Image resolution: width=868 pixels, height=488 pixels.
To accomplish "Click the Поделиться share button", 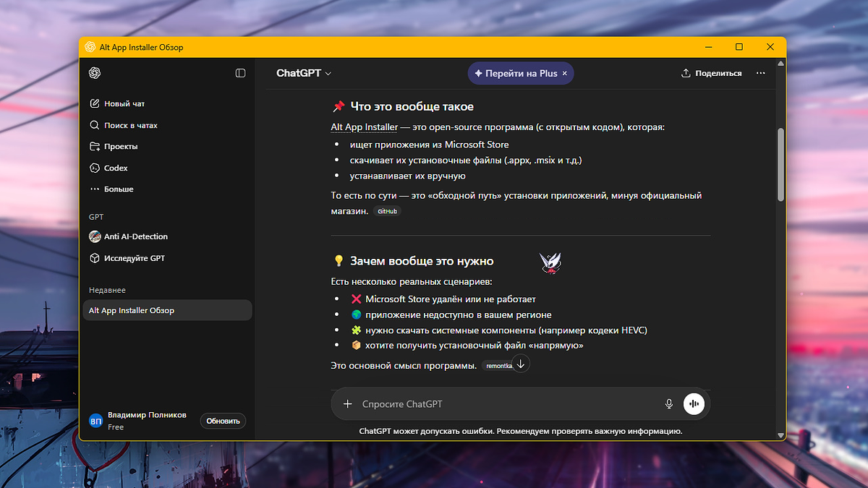I will [711, 73].
